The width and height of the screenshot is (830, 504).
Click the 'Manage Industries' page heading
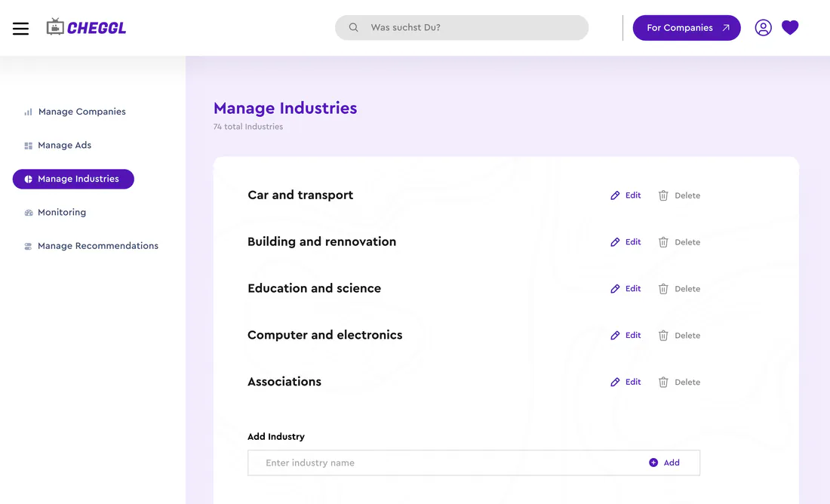point(285,108)
